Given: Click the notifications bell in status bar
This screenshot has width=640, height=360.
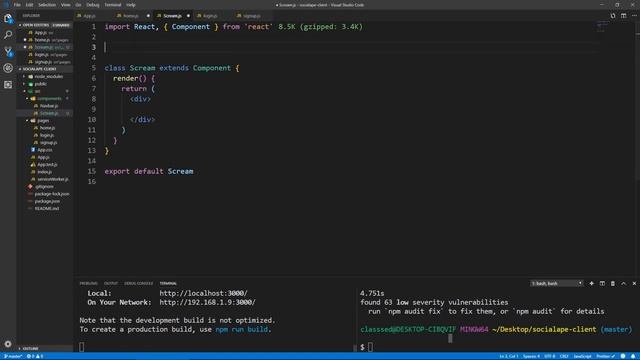Looking at the screenshot, I should (633, 356).
